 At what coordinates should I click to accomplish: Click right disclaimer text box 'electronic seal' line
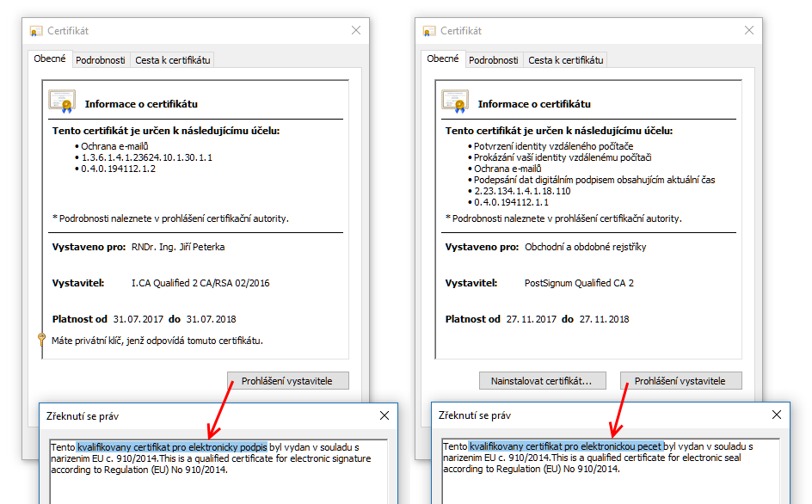tap(592, 458)
